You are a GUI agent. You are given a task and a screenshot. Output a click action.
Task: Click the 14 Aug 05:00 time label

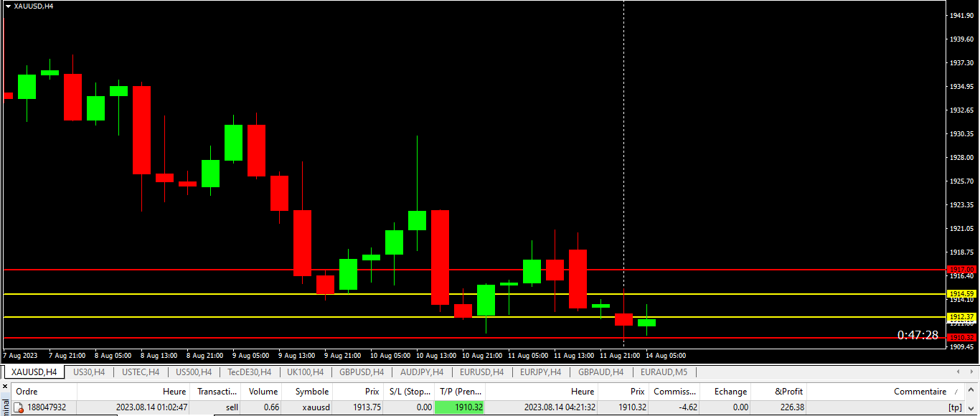[x=666, y=356]
